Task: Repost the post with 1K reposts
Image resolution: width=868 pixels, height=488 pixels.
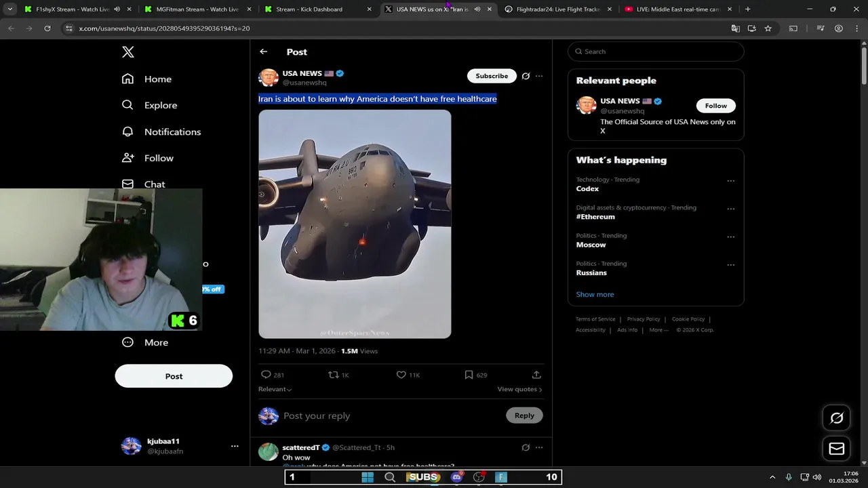Action: tap(338, 375)
